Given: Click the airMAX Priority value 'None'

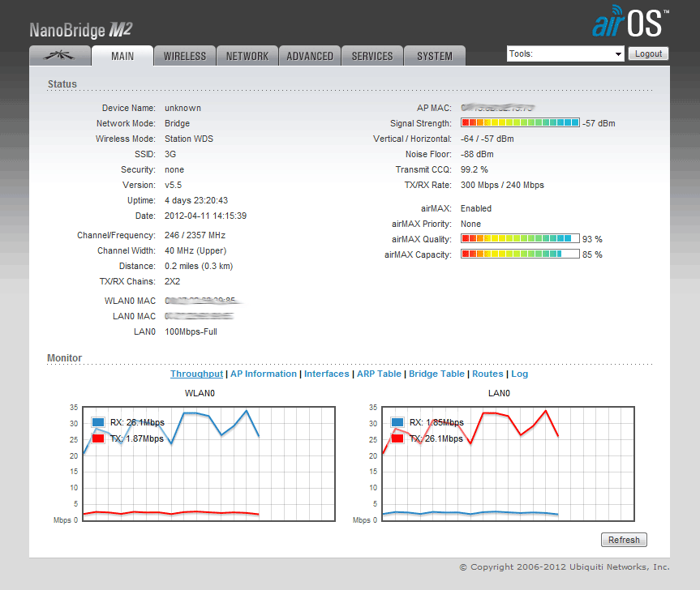Looking at the screenshot, I should (x=470, y=224).
